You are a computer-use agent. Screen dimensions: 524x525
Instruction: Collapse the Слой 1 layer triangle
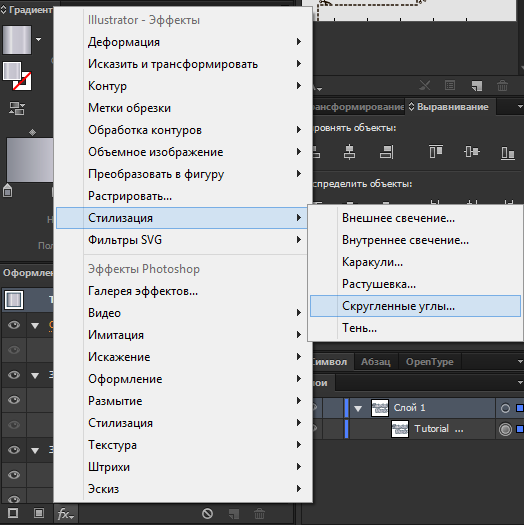(x=358, y=408)
